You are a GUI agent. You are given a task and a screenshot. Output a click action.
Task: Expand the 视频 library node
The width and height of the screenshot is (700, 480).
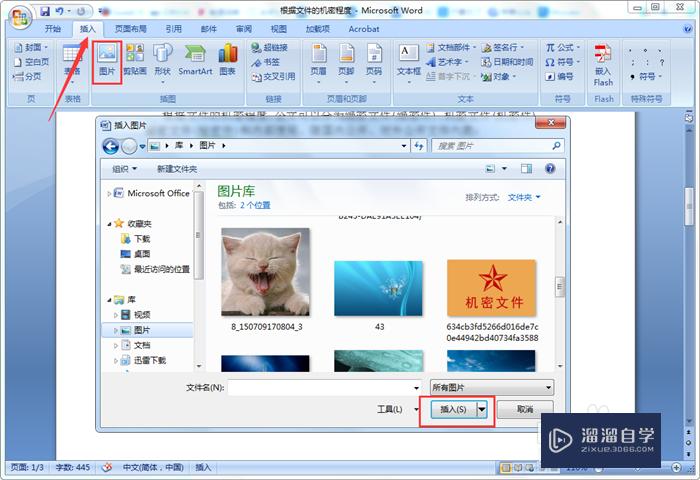(116, 315)
